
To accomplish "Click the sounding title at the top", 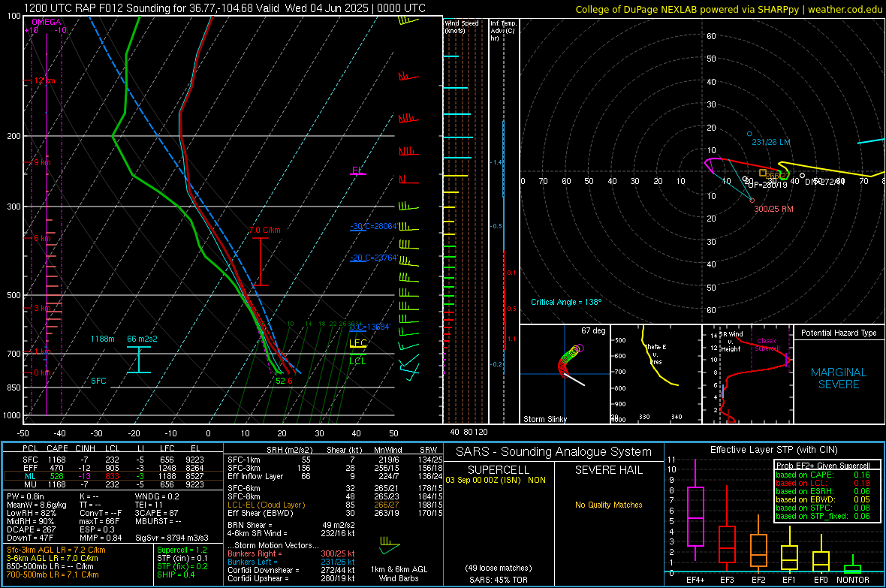I will (x=225, y=8).
